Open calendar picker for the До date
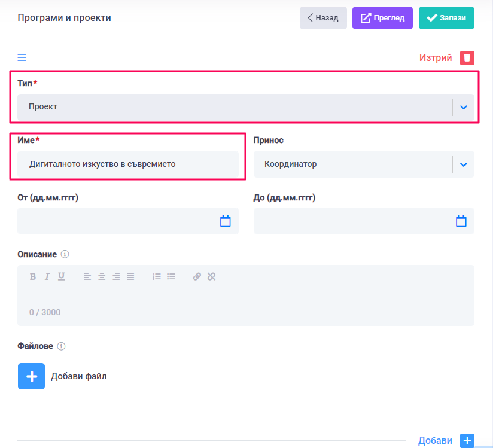Screen dimensions: 493x448 pyautogui.click(x=461, y=221)
